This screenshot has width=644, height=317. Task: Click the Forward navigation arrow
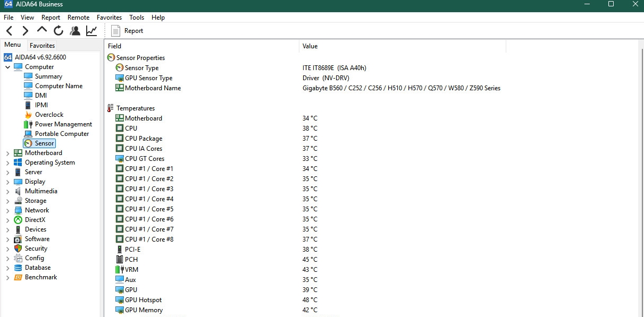(26, 31)
